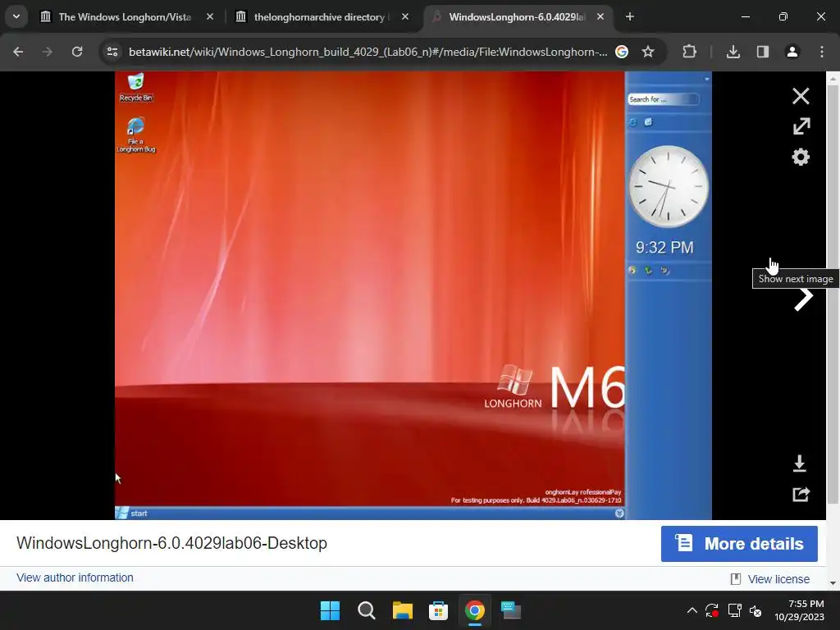Open the More details button

click(x=739, y=544)
